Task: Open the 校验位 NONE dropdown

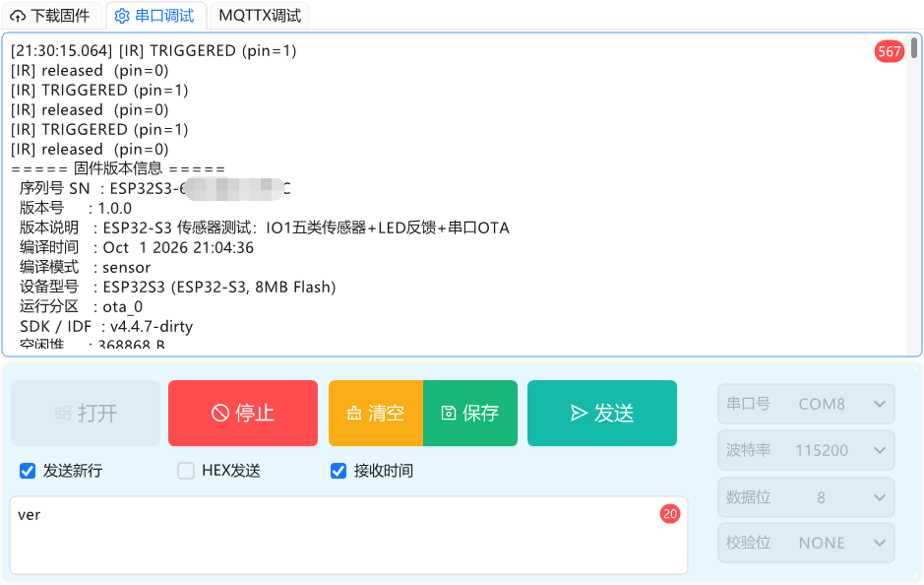Action: click(806, 543)
